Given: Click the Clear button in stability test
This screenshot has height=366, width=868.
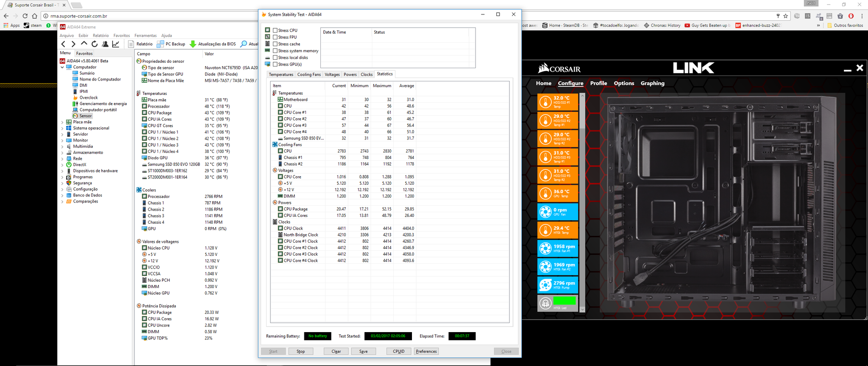Looking at the screenshot, I should point(336,351).
